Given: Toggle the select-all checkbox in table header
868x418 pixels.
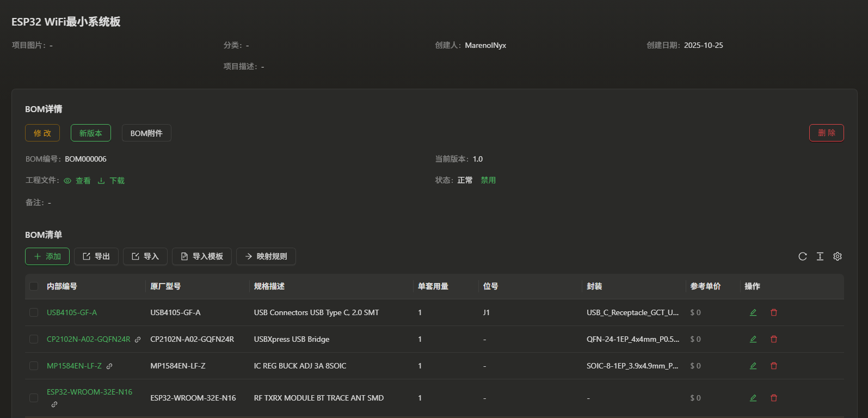Looking at the screenshot, I should pos(34,286).
